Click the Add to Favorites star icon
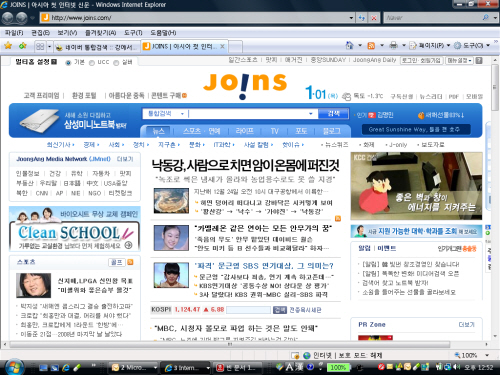 click(22, 46)
